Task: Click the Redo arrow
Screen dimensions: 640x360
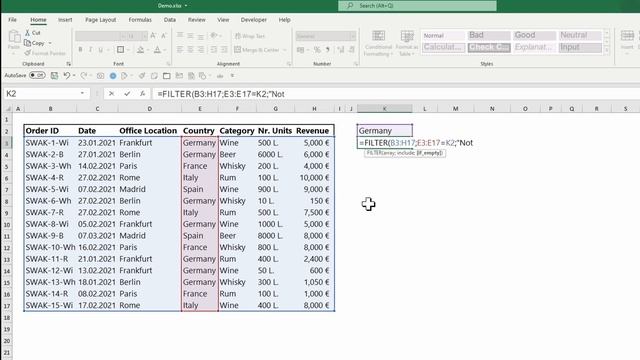Action: [83, 76]
